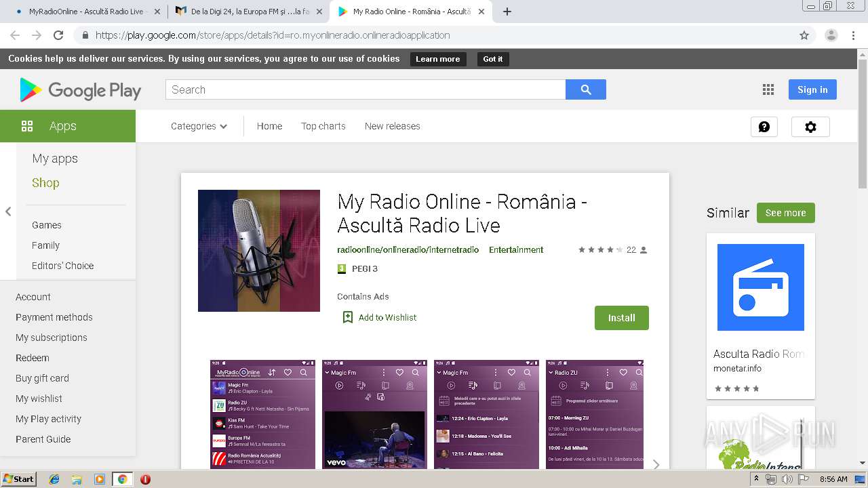
Task: Open the Chrome three-dot menu
Action: [853, 35]
